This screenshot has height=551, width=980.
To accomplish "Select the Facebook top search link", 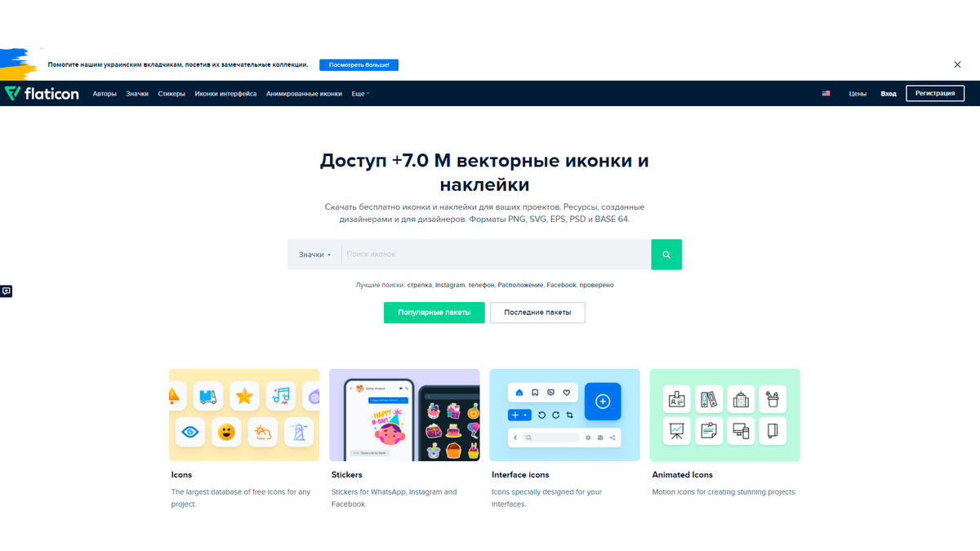I will (x=561, y=285).
